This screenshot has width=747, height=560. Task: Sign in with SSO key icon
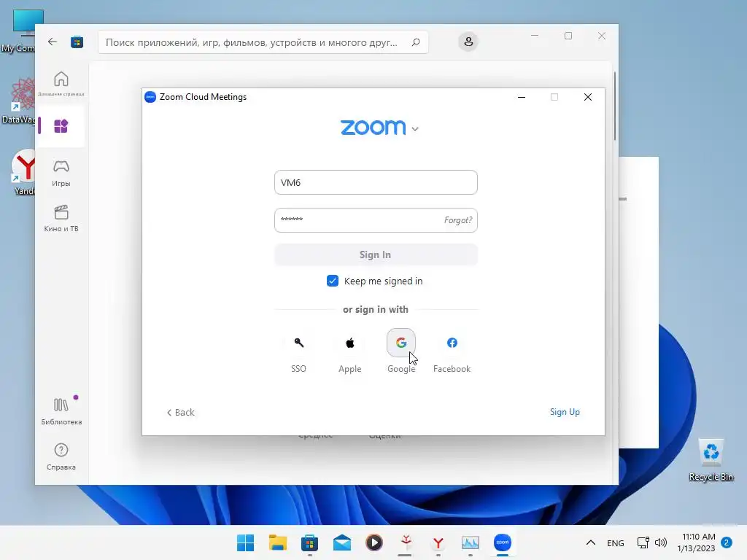(x=298, y=343)
